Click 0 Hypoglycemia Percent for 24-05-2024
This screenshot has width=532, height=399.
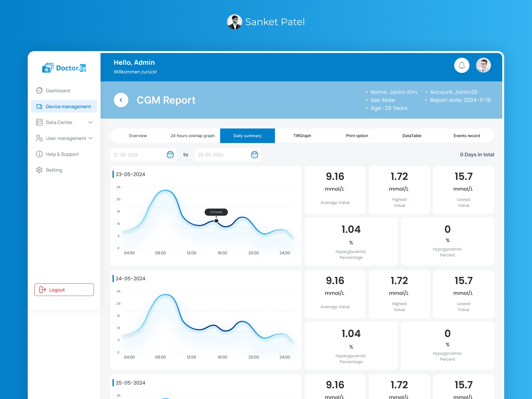[x=448, y=345]
